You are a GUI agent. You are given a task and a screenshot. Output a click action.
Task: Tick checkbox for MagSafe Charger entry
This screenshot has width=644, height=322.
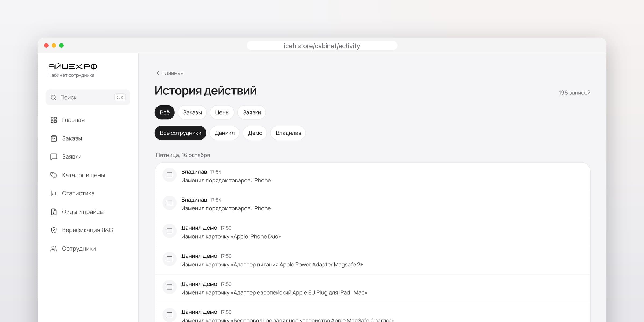(170, 315)
